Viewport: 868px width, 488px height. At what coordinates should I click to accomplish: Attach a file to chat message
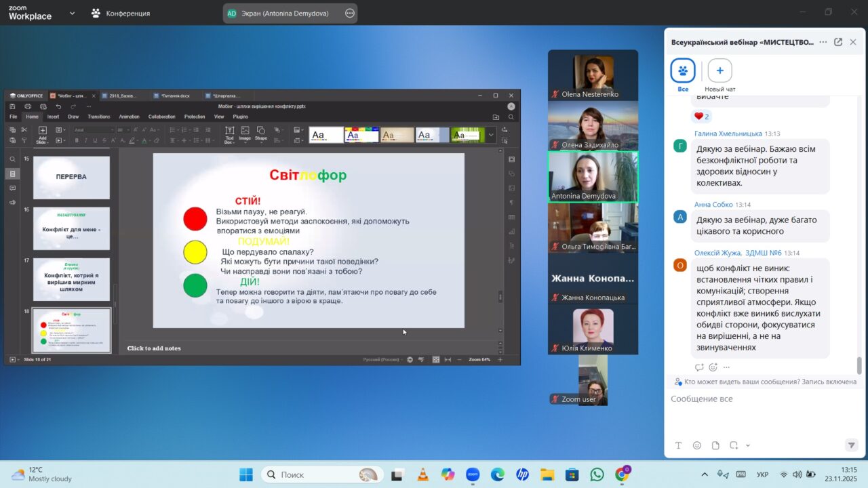tap(715, 445)
